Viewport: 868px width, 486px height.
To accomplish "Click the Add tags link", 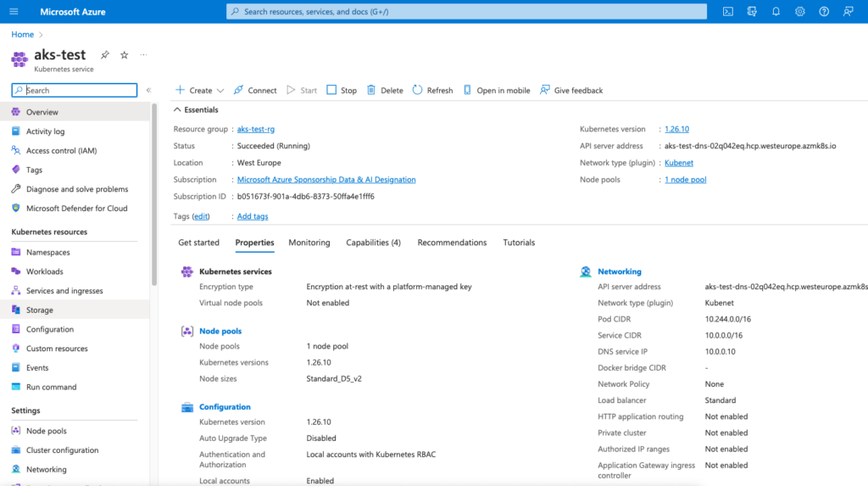I will [x=253, y=216].
